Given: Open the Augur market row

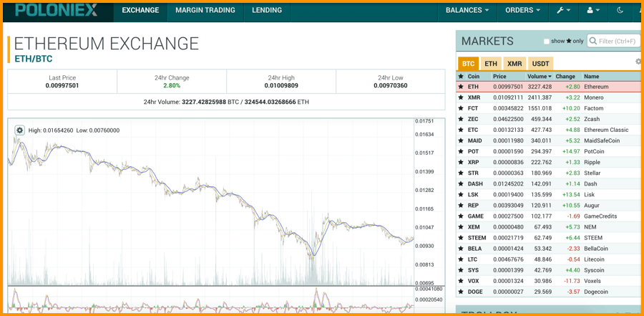Looking at the screenshot, I should click(549, 206).
